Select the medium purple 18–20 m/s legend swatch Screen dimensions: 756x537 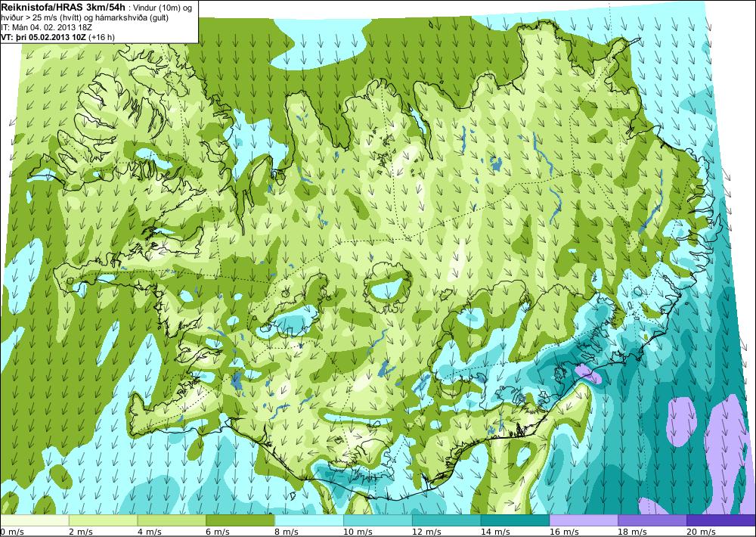(x=652, y=520)
